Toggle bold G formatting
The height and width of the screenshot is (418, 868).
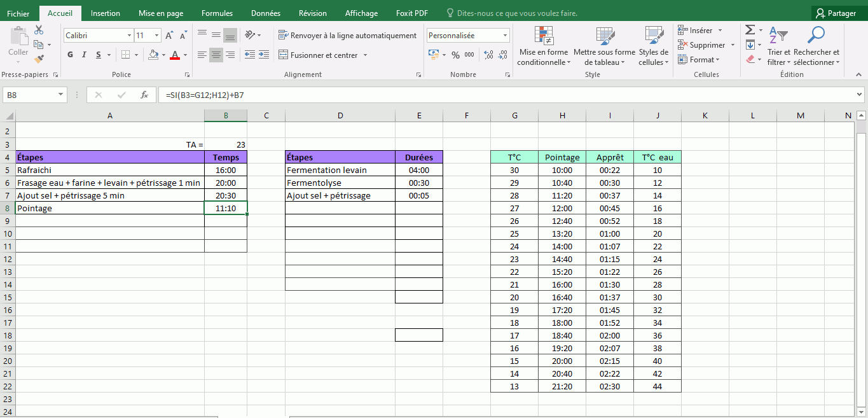pos(70,55)
